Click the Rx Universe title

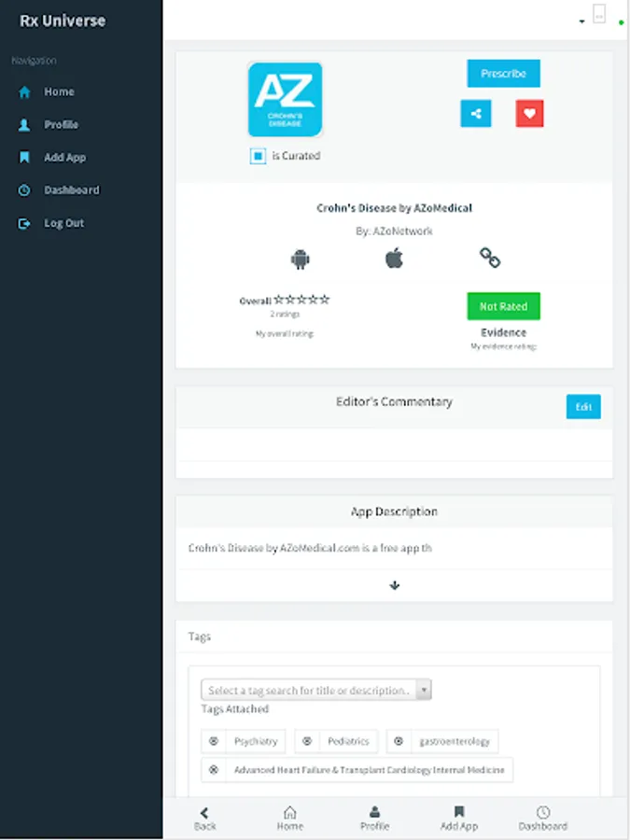[x=63, y=21]
